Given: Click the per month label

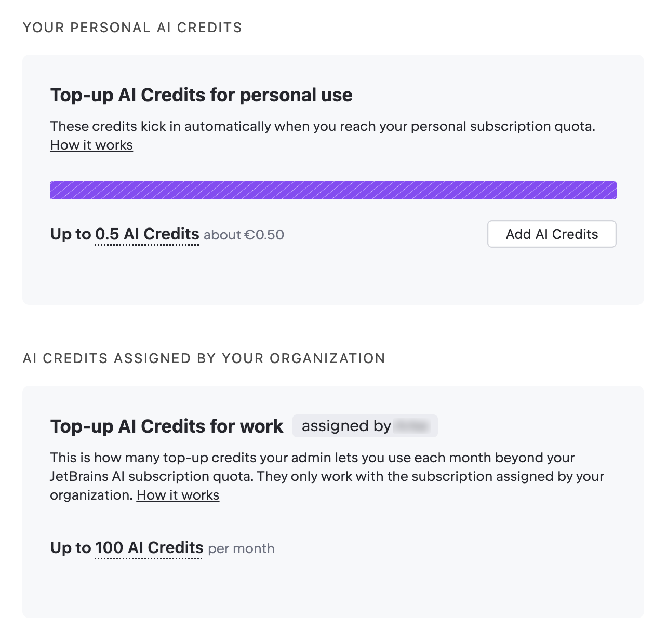Looking at the screenshot, I should (x=241, y=548).
